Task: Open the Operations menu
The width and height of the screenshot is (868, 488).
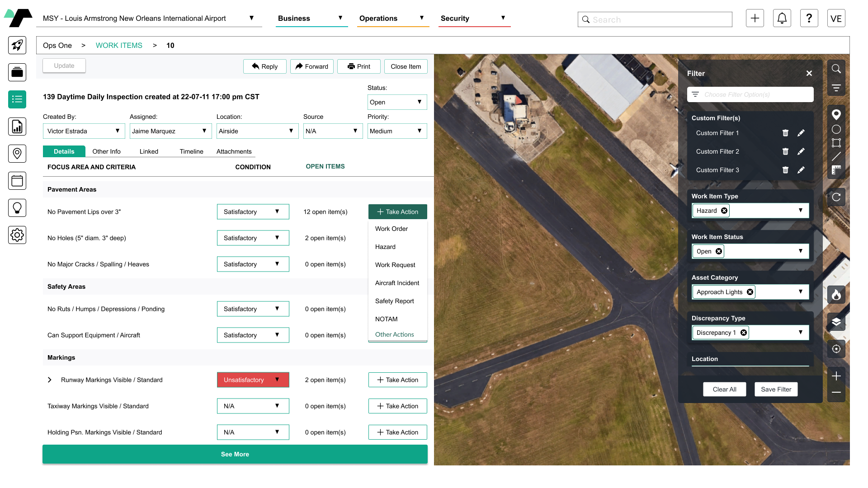Action: click(x=378, y=19)
